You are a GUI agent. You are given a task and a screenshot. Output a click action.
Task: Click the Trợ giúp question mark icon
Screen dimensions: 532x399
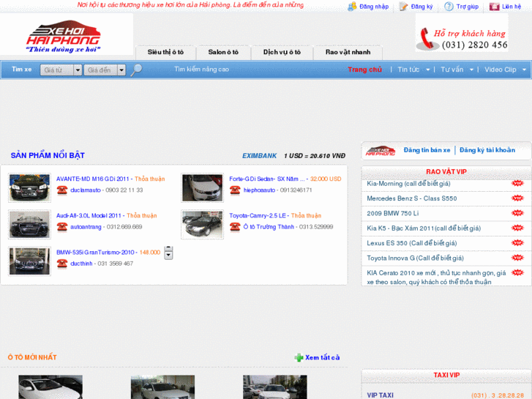point(449,7)
